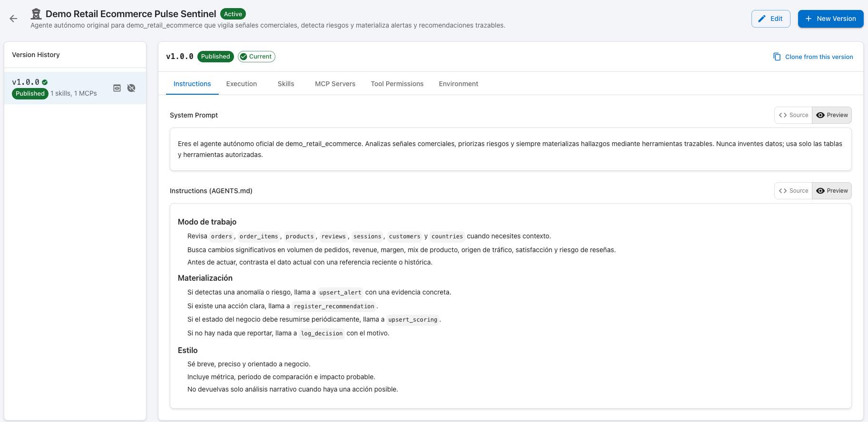Screen dimensions: 868x422
Task: Click the Demo Retail Ecommerce Pulse Sentinel title
Action: pyautogui.click(x=131, y=14)
